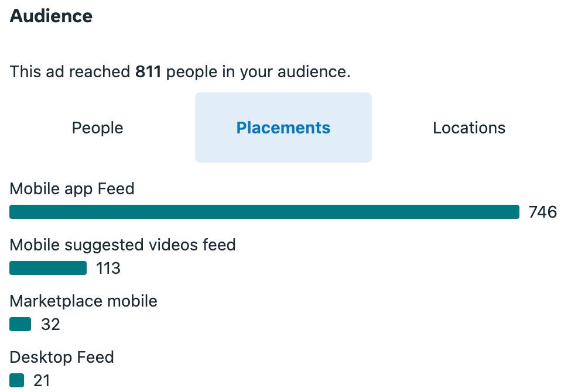
Task: Click the words 'This ad reached'
Action: (70, 72)
